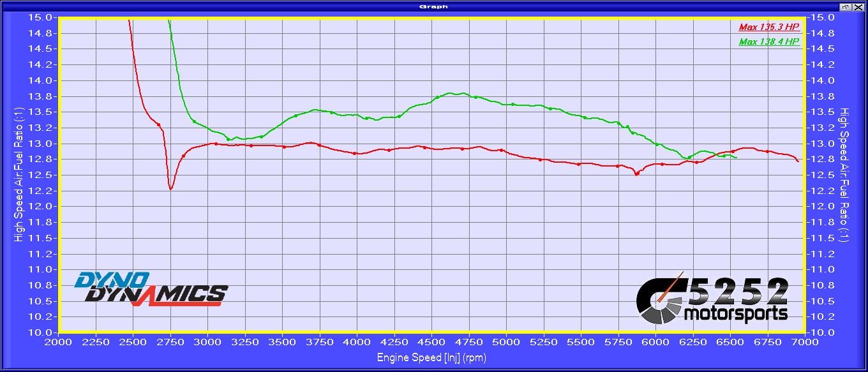
Task: Select the red Max 135.3 HP legend
Action: (769, 27)
